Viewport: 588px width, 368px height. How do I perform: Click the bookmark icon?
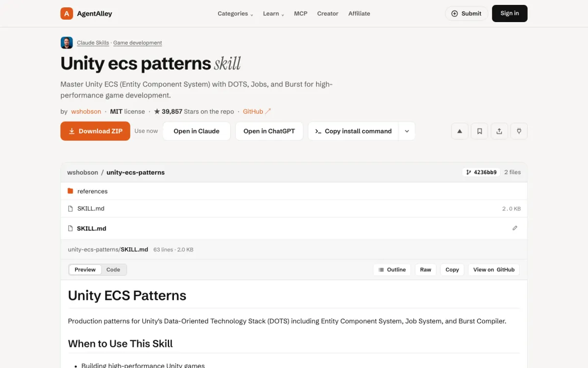coord(480,131)
